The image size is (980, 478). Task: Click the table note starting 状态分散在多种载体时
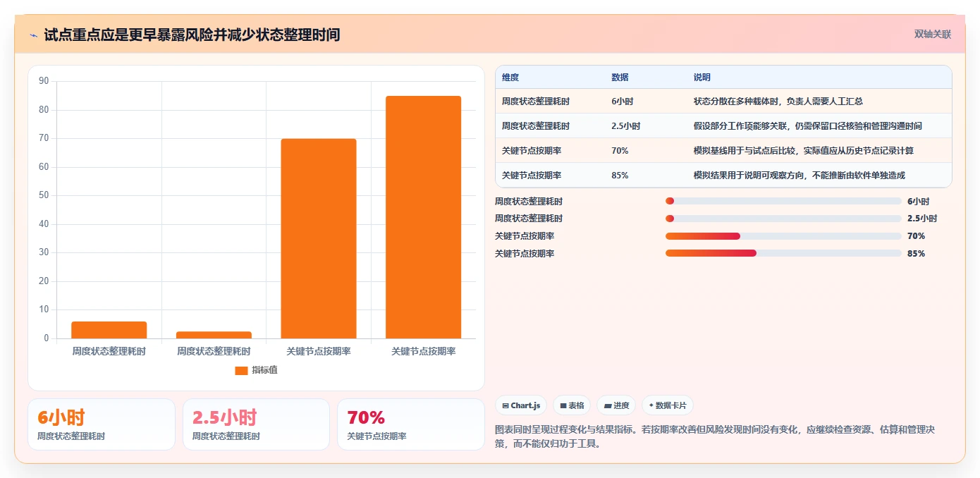[778, 102]
